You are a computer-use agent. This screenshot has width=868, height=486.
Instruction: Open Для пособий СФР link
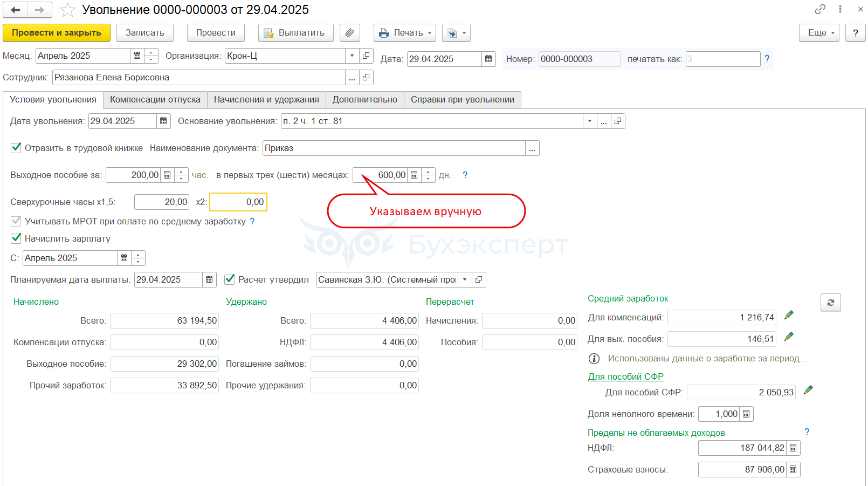click(x=625, y=377)
